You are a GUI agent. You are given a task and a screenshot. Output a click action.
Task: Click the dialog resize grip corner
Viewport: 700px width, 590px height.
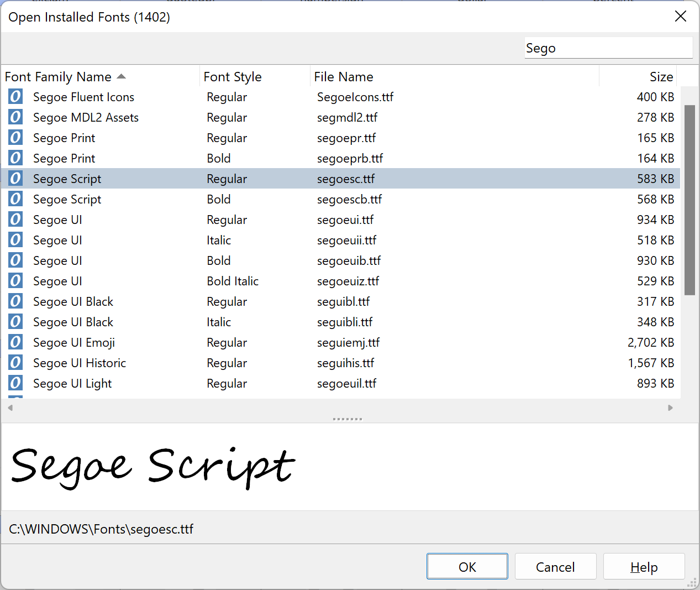click(692, 582)
